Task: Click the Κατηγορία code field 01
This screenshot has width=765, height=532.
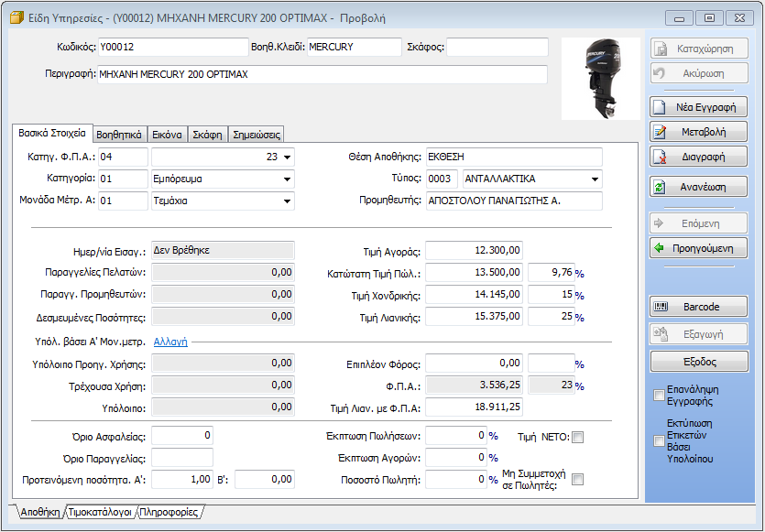Action: point(123,179)
